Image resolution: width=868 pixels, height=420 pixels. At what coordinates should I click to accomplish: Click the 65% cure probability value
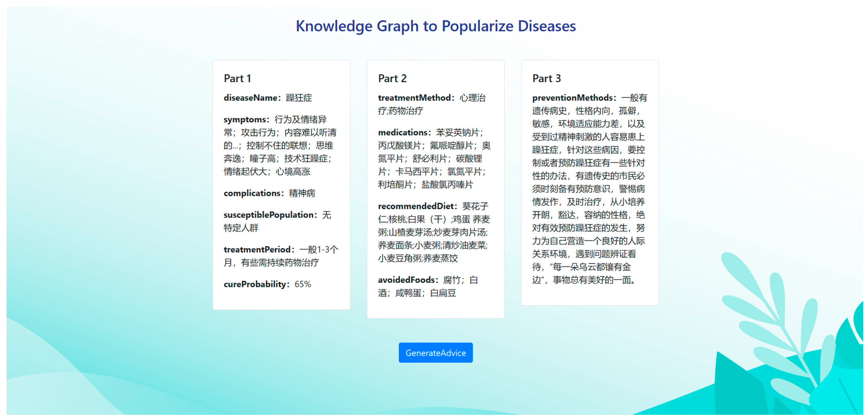[x=303, y=284]
